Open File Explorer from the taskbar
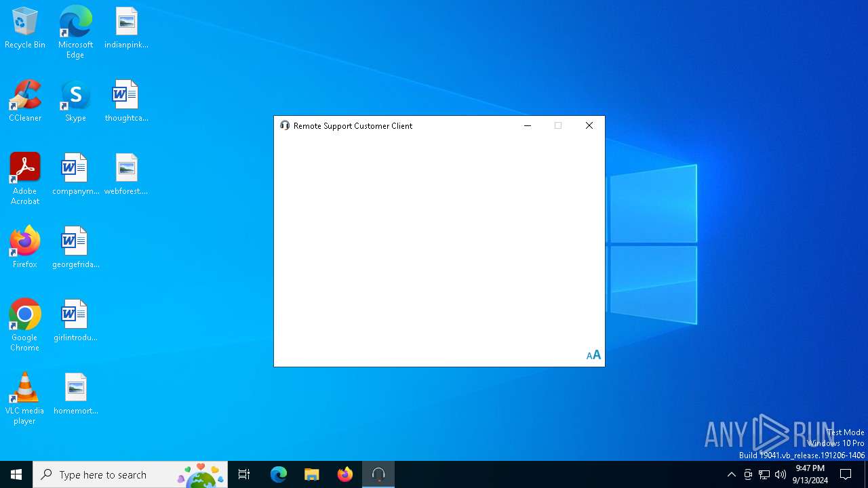This screenshot has width=868, height=488. coord(312,474)
